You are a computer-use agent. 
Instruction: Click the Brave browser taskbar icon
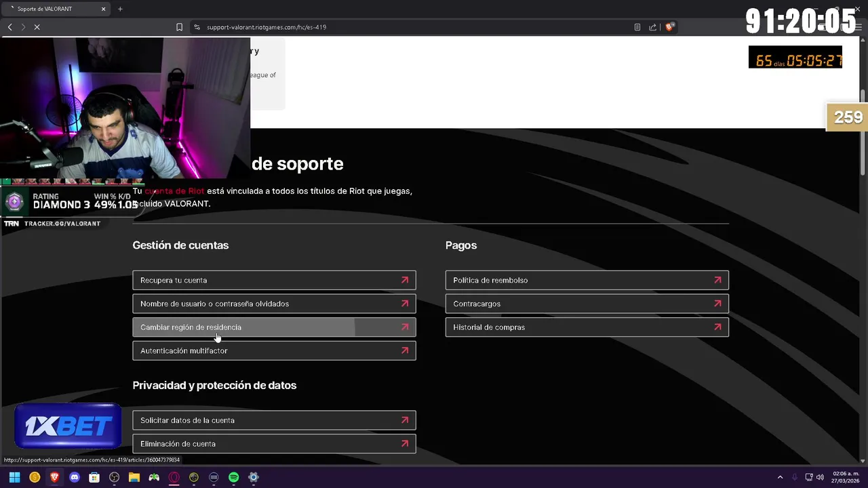pos(54,477)
